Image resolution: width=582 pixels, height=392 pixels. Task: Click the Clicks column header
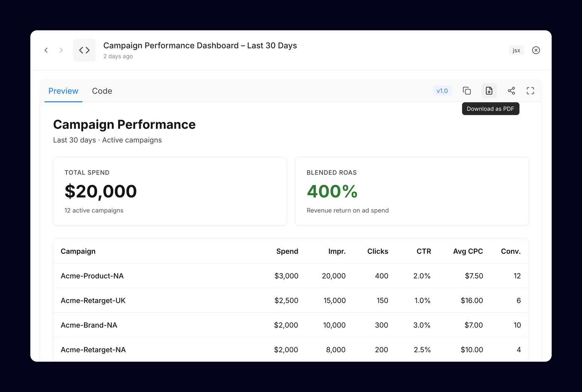[378, 251]
